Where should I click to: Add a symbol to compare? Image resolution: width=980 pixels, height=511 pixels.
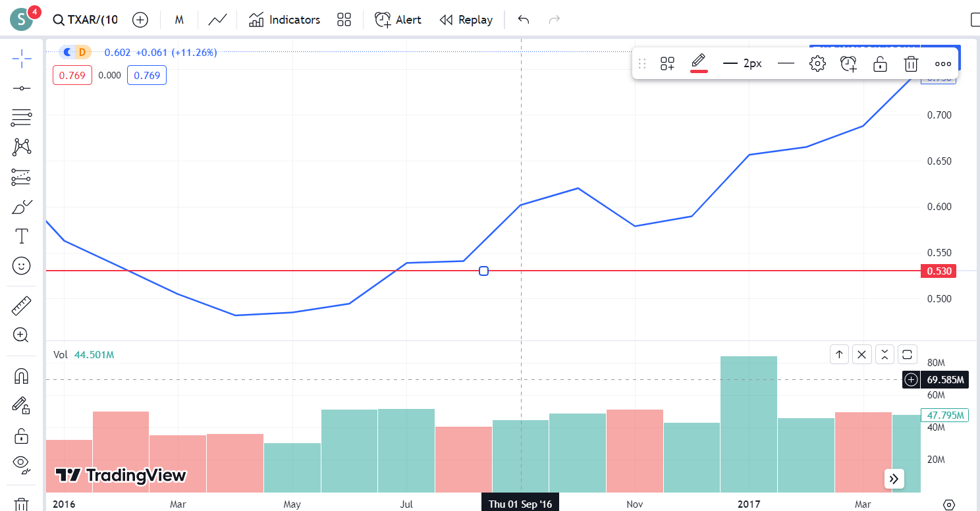(140, 20)
